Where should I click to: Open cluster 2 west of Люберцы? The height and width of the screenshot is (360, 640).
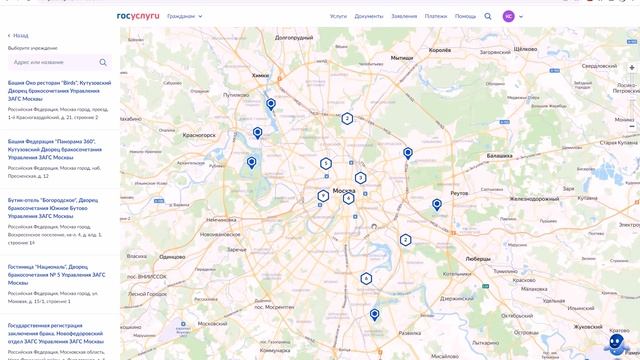point(405,240)
